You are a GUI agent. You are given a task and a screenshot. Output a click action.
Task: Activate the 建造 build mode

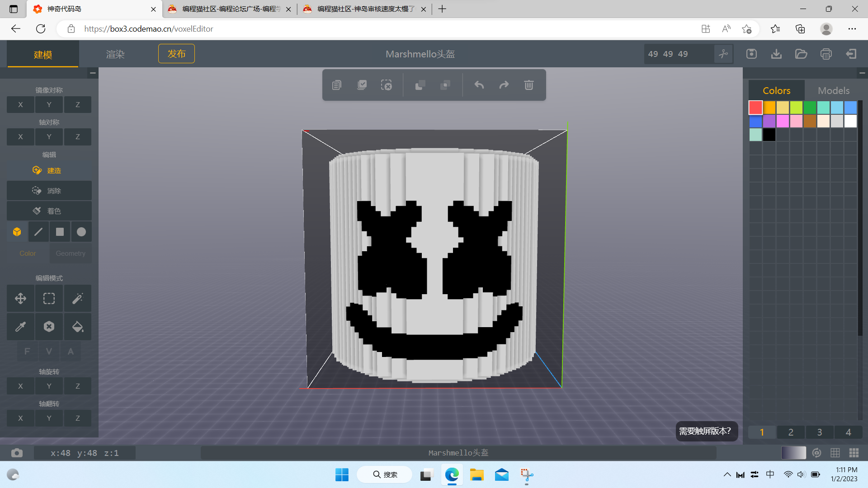pyautogui.click(x=49, y=170)
